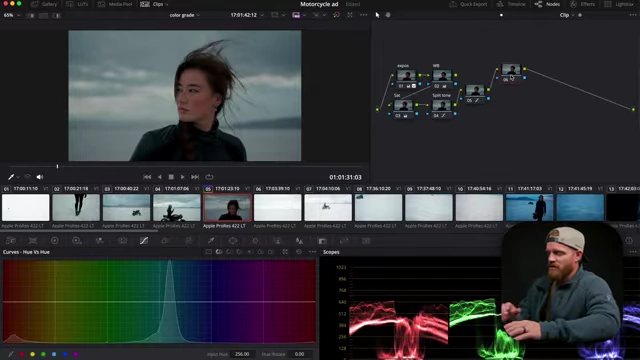The height and width of the screenshot is (360, 640).
Task: Select the green hue preset swatch
Action: [43, 354]
